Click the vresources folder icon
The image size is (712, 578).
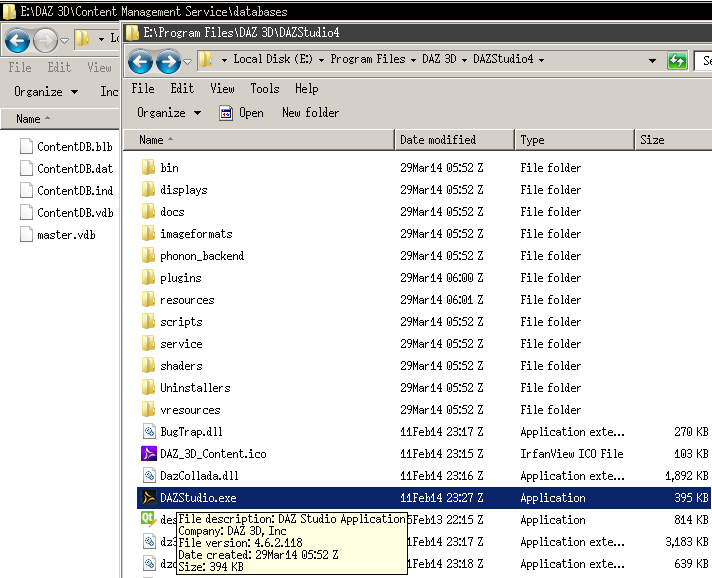[x=148, y=410]
